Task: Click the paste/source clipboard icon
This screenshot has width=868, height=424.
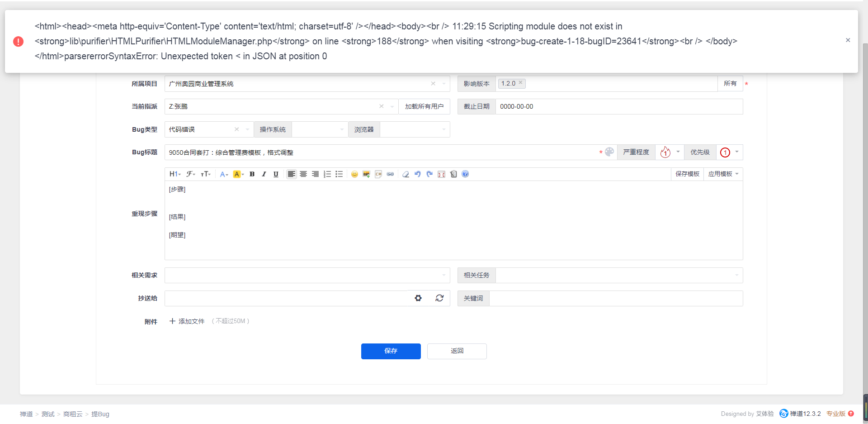Action: point(453,174)
